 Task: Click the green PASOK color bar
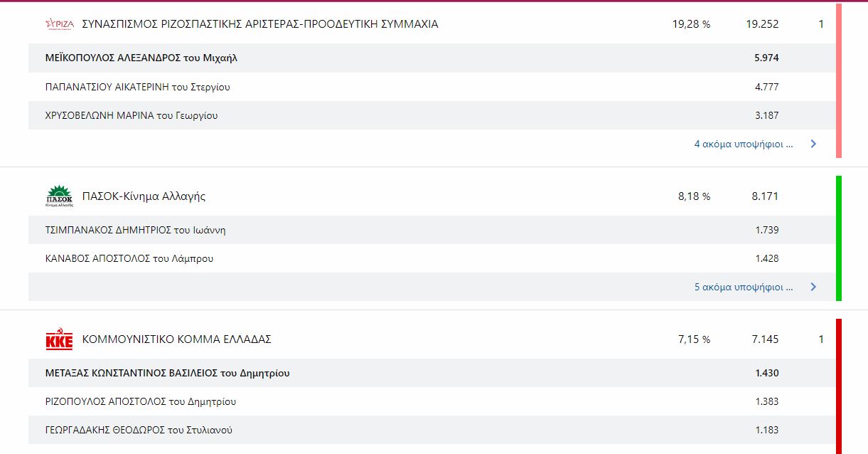[839, 238]
